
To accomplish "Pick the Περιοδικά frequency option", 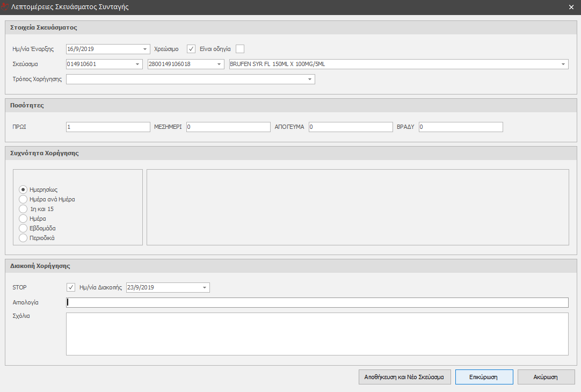I will coord(23,238).
